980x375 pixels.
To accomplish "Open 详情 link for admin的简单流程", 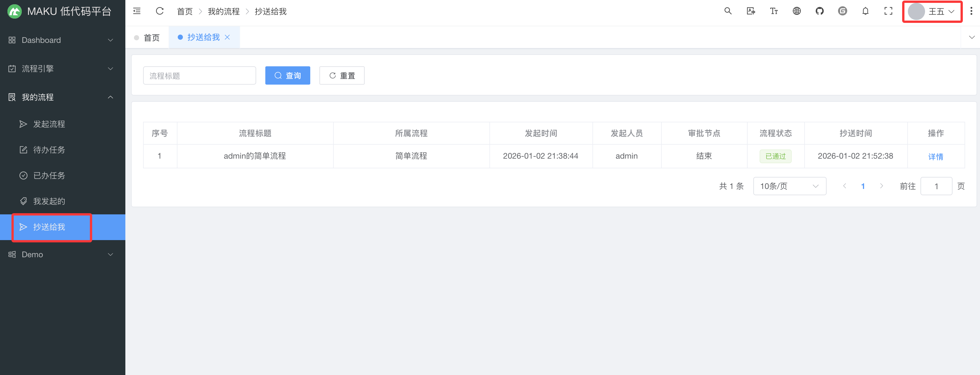I will 935,157.
